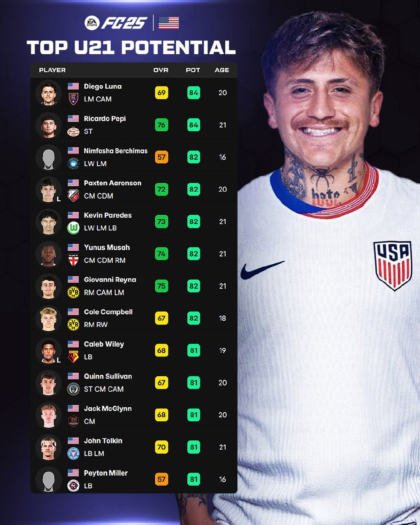Click Real Salt Lake club badge
The width and height of the screenshot is (420, 525).
73,99
